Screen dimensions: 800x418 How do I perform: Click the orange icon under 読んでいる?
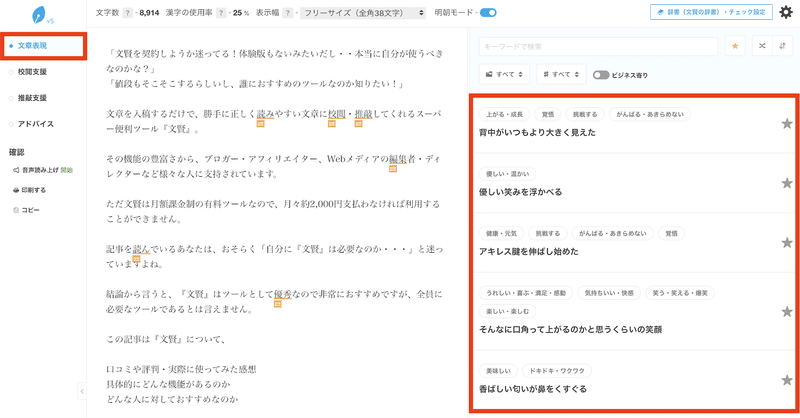click(136, 259)
